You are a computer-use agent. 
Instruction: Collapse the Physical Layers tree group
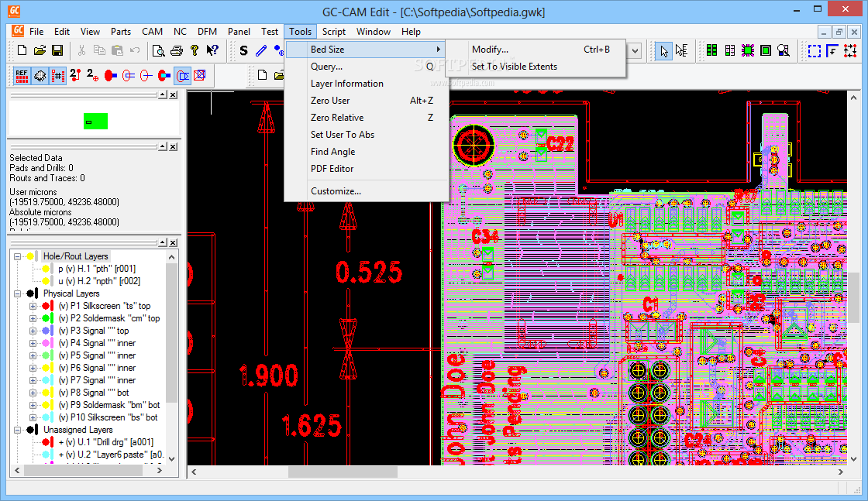(x=17, y=293)
